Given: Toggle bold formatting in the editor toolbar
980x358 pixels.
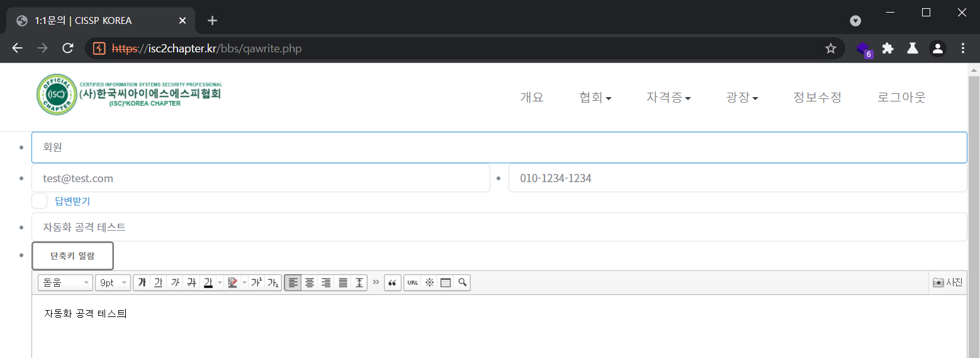Looking at the screenshot, I should (142, 283).
